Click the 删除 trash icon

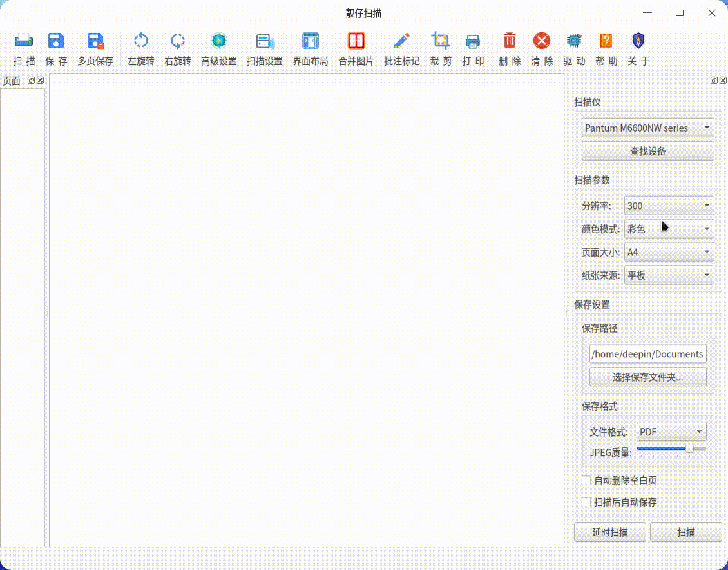coord(510,41)
